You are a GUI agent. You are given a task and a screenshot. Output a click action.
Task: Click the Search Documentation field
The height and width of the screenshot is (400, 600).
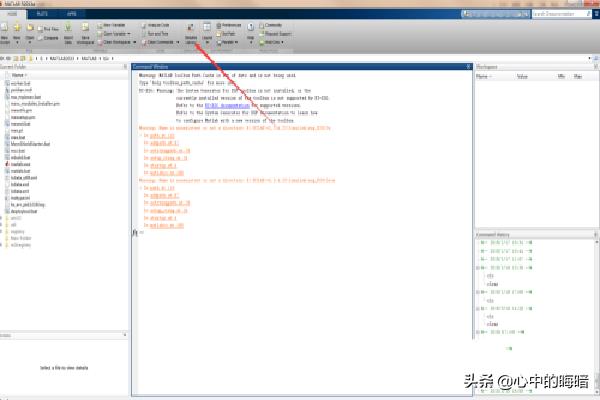[x=560, y=14]
